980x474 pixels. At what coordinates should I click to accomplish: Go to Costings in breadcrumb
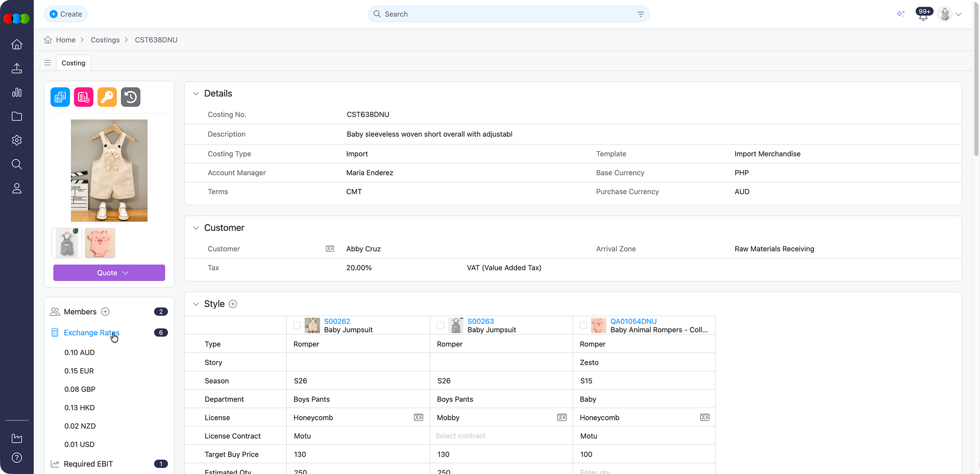pyautogui.click(x=105, y=40)
